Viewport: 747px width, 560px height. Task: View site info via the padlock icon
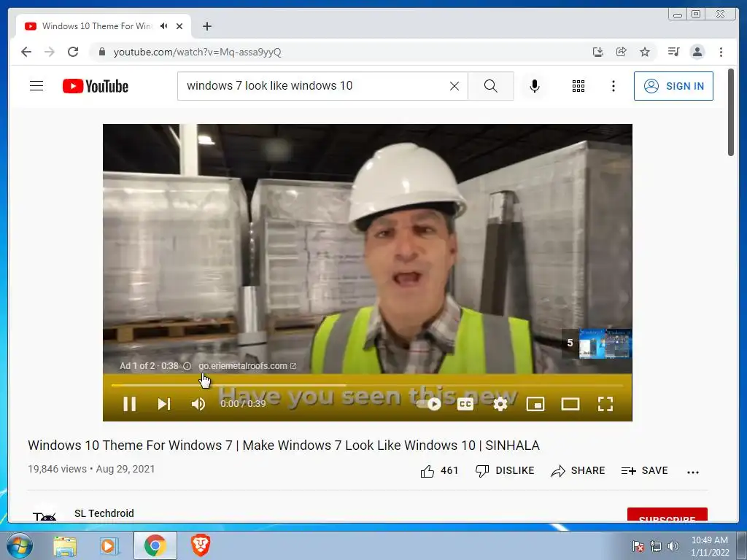click(101, 52)
